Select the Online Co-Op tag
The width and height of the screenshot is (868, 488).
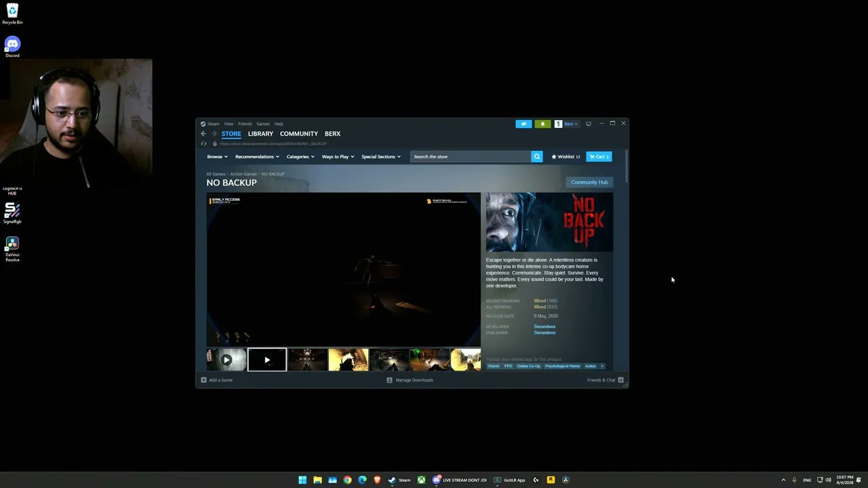tap(529, 366)
